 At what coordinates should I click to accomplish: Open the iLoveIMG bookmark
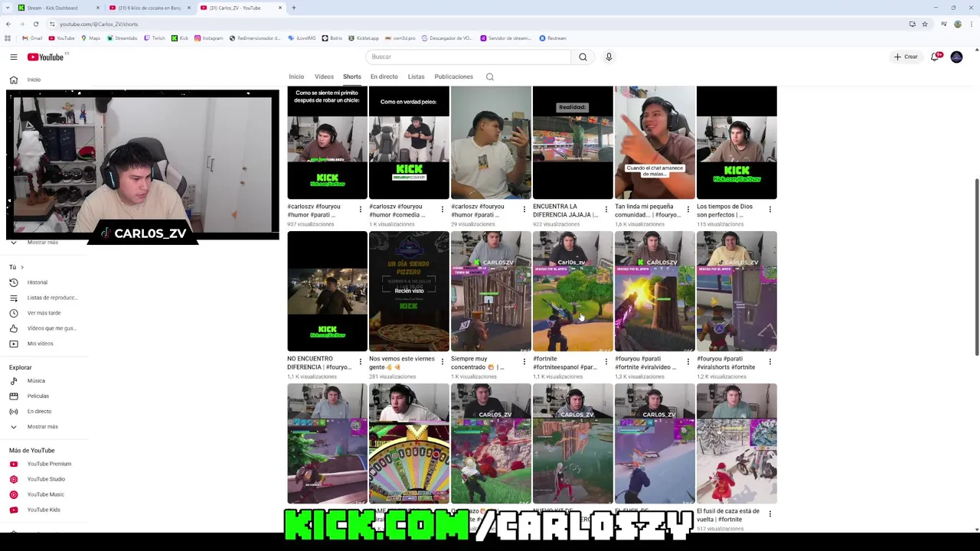click(x=302, y=38)
